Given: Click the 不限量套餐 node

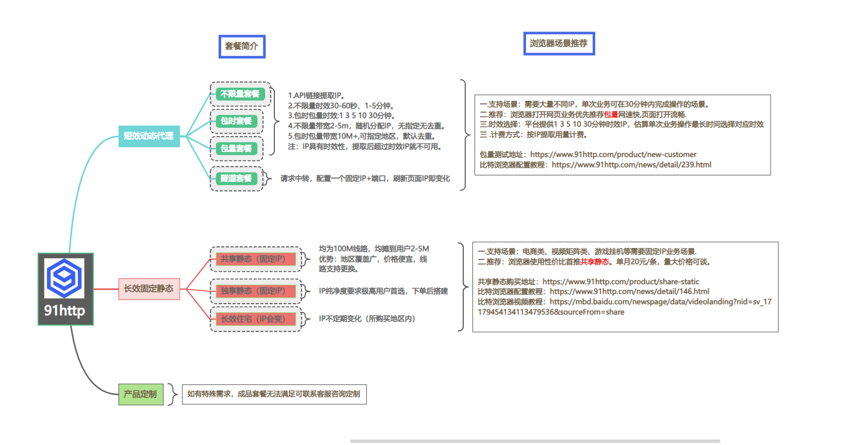Looking at the screenshot, I should [x=240, y=94].
